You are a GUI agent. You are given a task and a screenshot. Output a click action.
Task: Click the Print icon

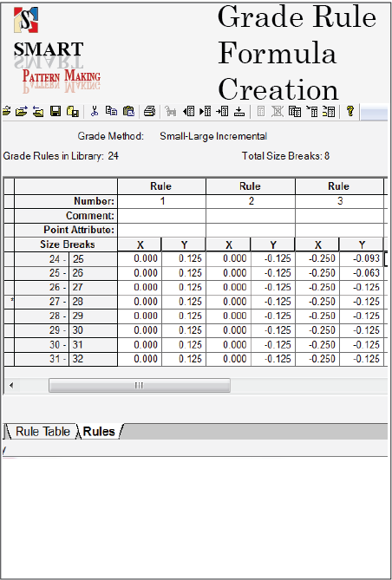tap(149, 111)
